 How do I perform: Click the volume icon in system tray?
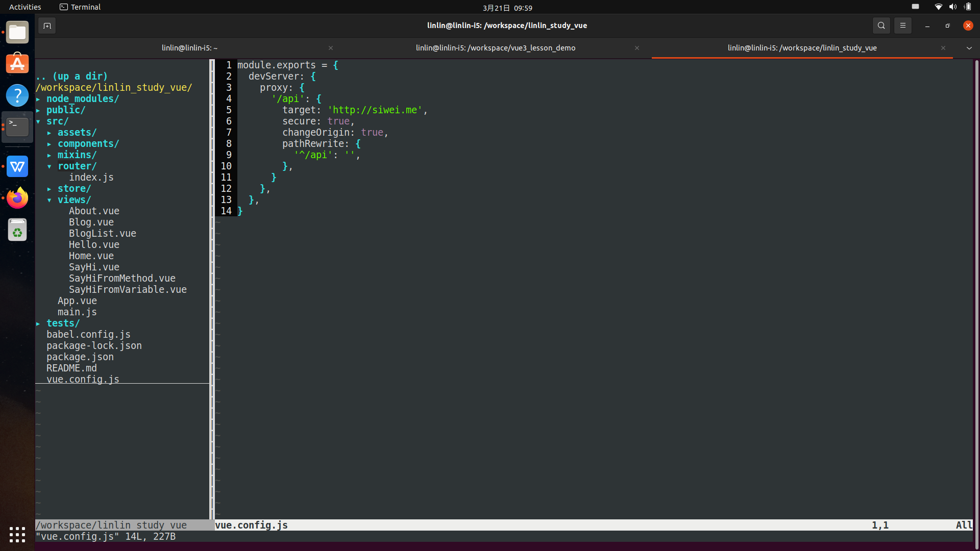tap(952, 7)
